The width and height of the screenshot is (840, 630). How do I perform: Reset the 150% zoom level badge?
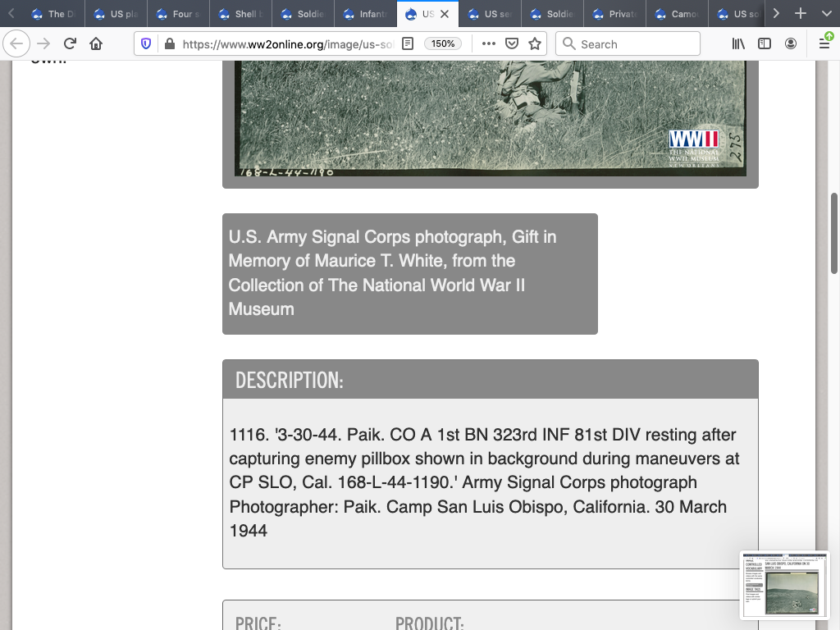pos(443,44)
